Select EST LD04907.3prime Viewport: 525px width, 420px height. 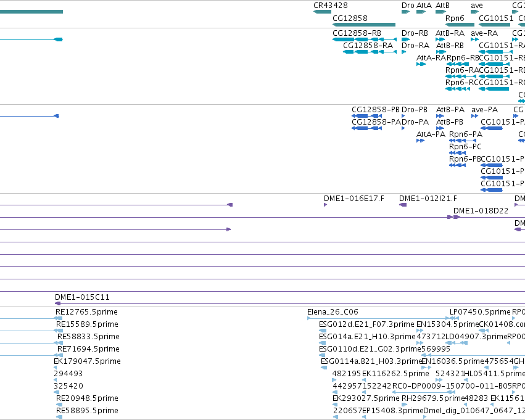(x=476, y=337)
